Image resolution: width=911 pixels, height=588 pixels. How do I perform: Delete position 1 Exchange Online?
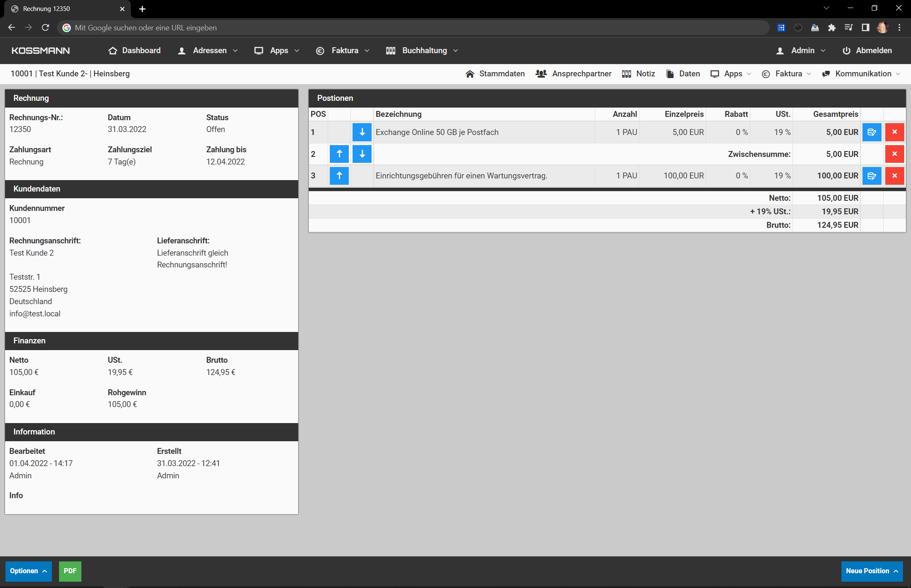click(895, 132)
